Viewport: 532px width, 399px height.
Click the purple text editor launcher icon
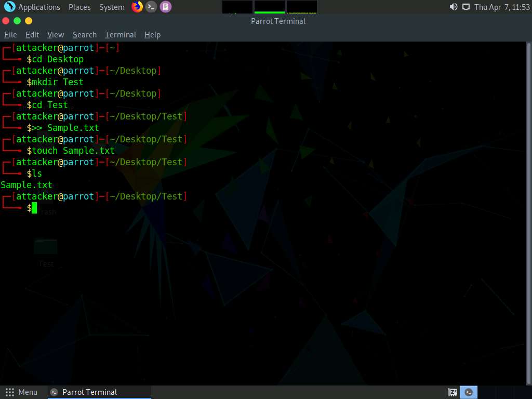point(165,7)
